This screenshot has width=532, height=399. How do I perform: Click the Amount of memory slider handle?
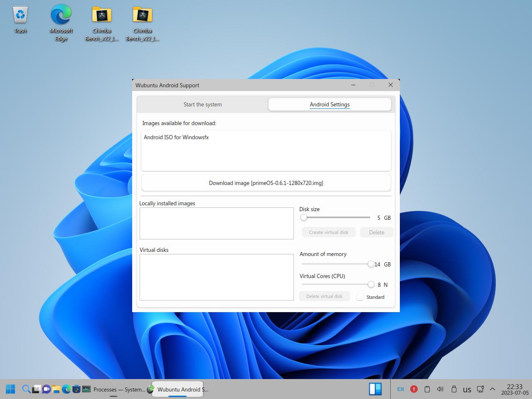click(x=371, y=264)
